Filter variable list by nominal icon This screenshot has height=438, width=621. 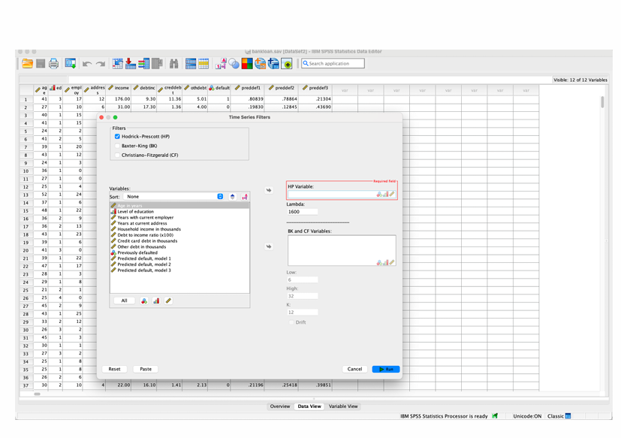[144, 301]
